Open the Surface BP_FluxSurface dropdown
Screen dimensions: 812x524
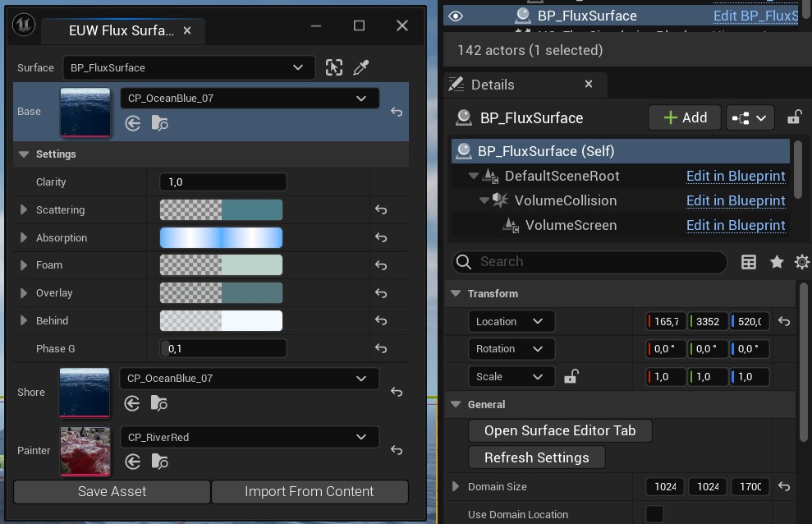coord(189,67)
